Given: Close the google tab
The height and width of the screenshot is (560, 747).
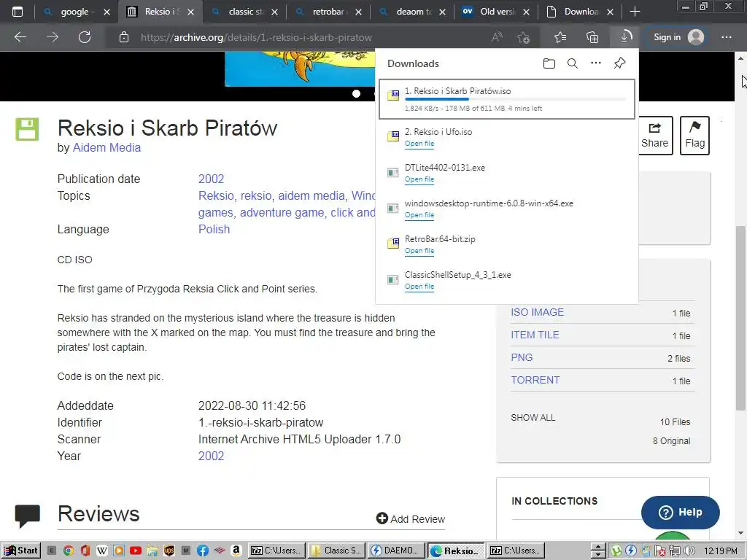Looking at the screenshot, I should click(x=107, y=12).
